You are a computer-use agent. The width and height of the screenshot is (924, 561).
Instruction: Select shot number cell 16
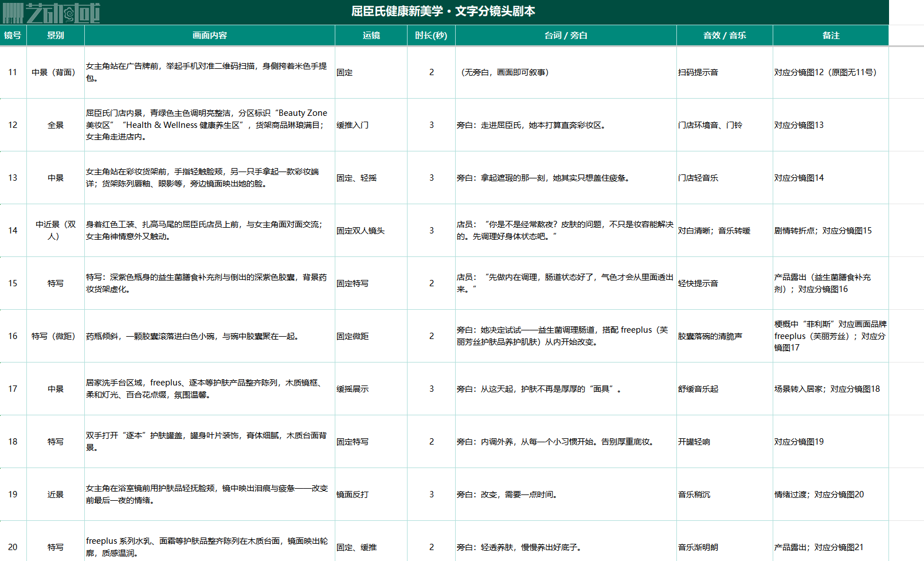point(13,336)
